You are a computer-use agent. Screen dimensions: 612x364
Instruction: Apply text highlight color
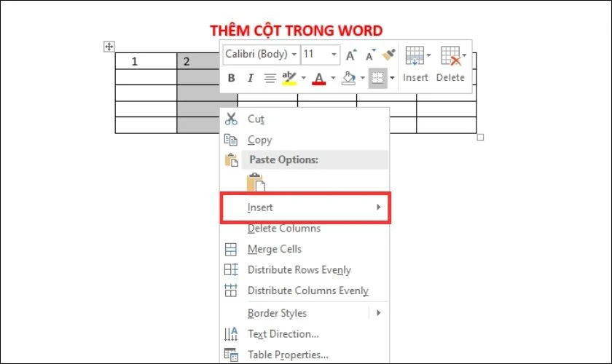(x=289, y=78)
